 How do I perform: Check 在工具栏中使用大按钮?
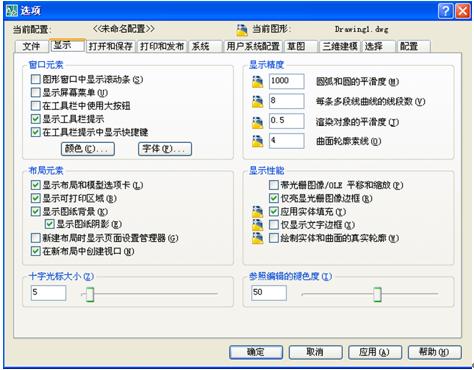coord(35,106)
